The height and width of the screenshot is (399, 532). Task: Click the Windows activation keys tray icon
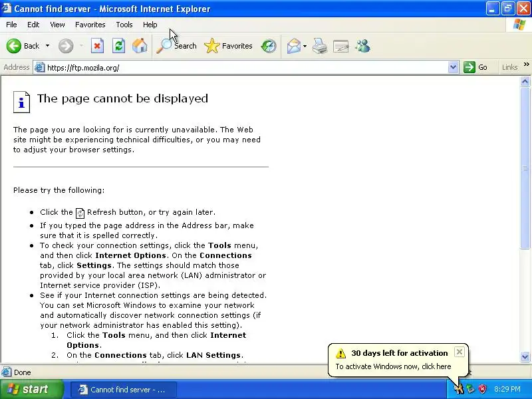click(x=459, y=389)
